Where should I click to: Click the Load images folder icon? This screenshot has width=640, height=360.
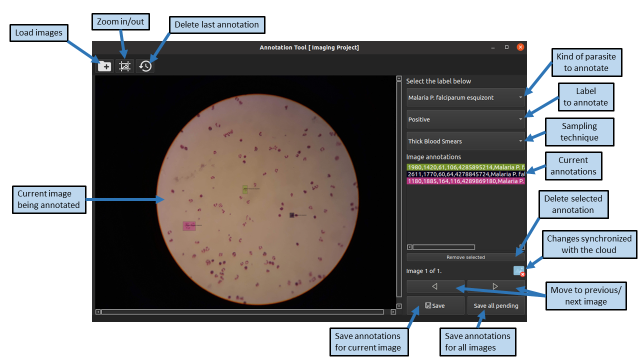(104, 66)
